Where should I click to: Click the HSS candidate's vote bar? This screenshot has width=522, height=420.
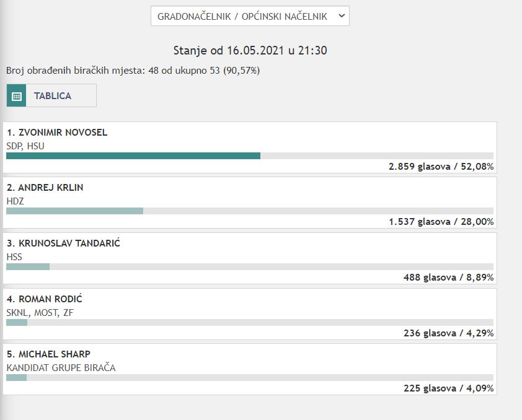click(x=28, y=266)
